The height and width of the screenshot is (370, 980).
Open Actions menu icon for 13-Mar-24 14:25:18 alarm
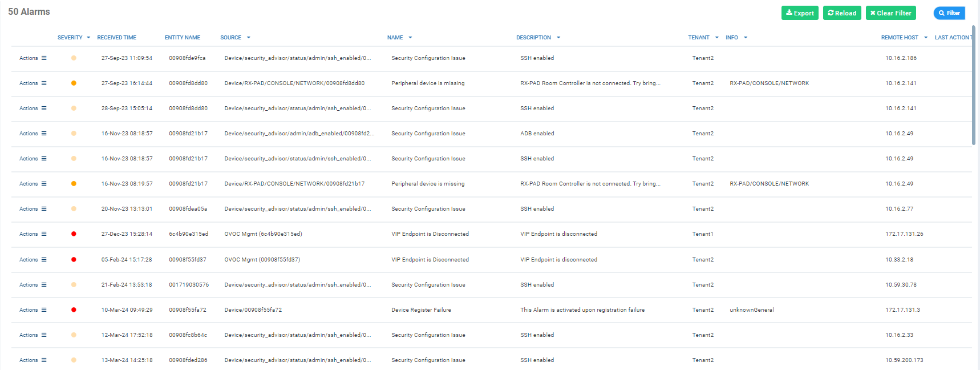pos(44,360)
